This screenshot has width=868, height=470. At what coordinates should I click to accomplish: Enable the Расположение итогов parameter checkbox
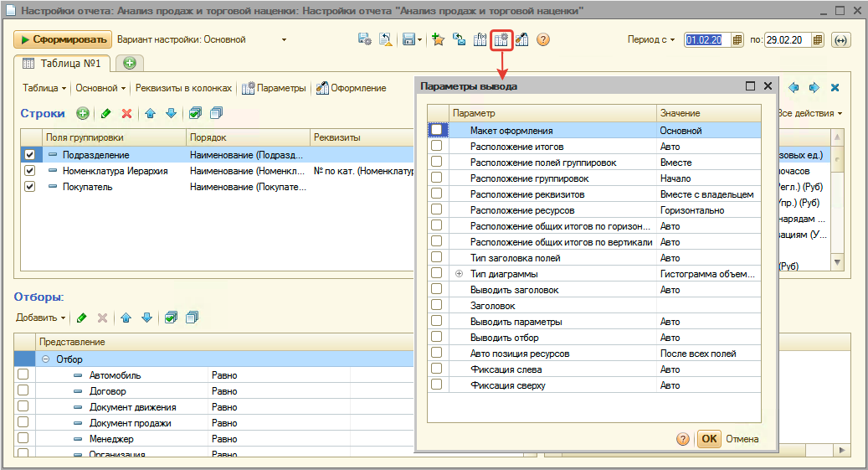(436, 146)
